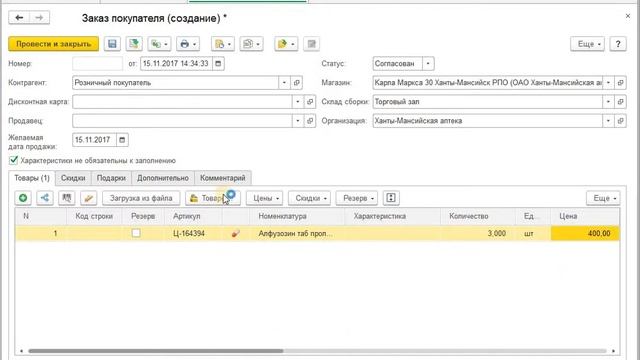Open the yellow folder with green arrow menu
The height and width of the screenshot is (360, 640).
[x=286, y=44]
